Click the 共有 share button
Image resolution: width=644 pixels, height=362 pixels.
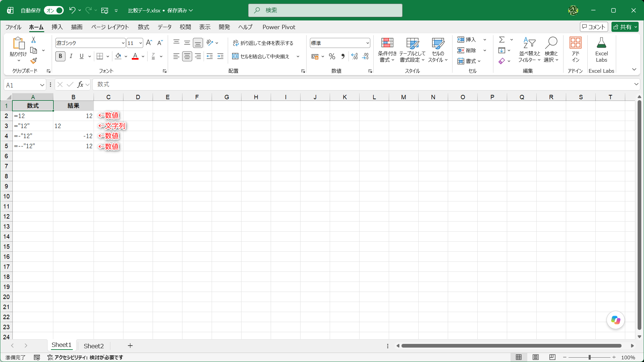point(625,27)
